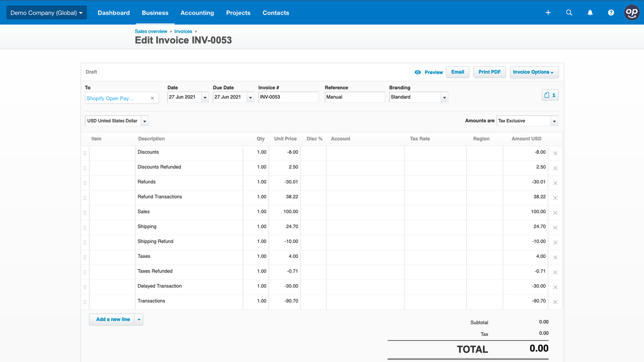
Task: Open help using the question mark icon
Action: coord(611,13)
